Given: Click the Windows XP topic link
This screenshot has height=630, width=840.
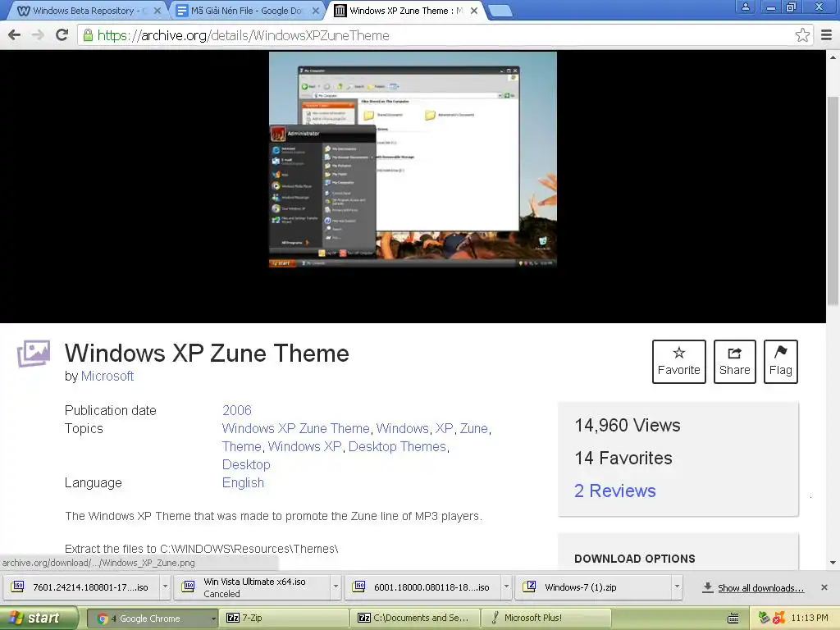Looking at the screenshot, I should click(304, 447).
